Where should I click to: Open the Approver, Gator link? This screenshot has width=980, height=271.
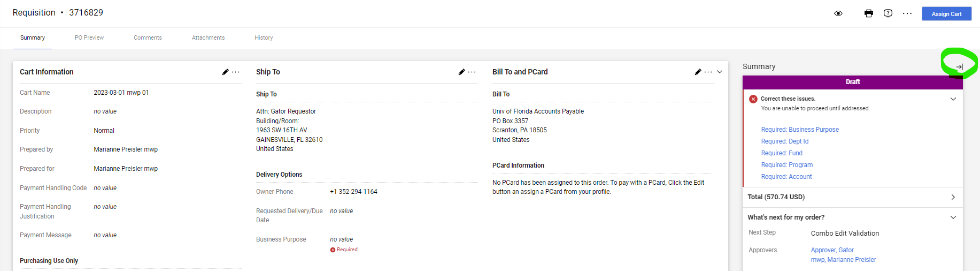(x=832, y=250)
